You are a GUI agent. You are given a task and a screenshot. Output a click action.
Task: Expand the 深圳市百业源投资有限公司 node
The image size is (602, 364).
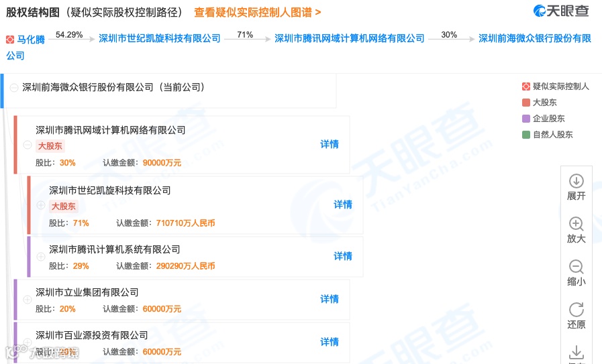coord(28,342)
